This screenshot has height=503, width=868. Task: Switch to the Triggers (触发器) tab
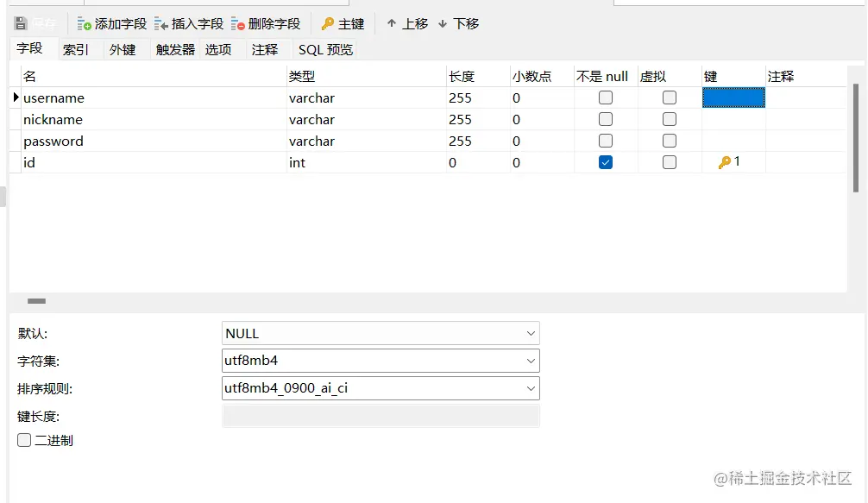click(175, 50)
